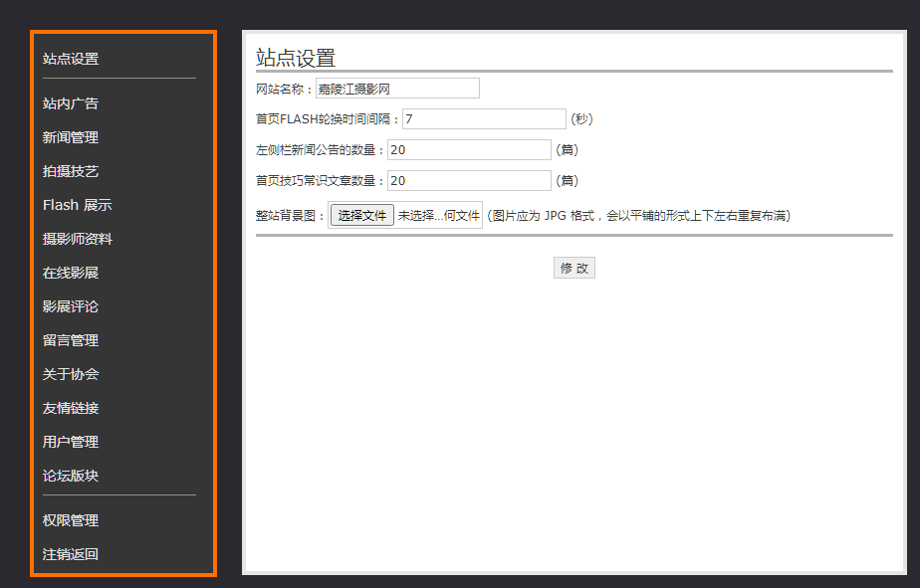The image size is (920, 588).
Task: Click the 未选择...何文件 file status text
Action: 439,216
